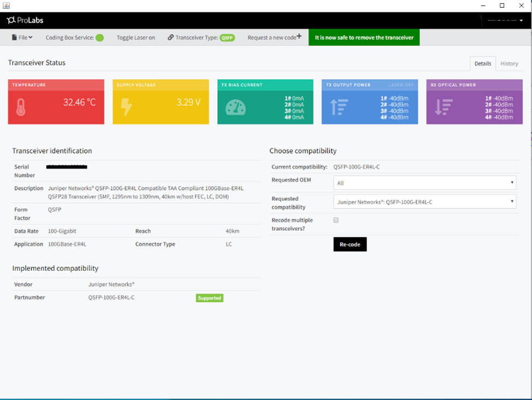Enable the Recode multiple transceivers checkbox
Screen dimensions: 532x400
coord(336,220)
